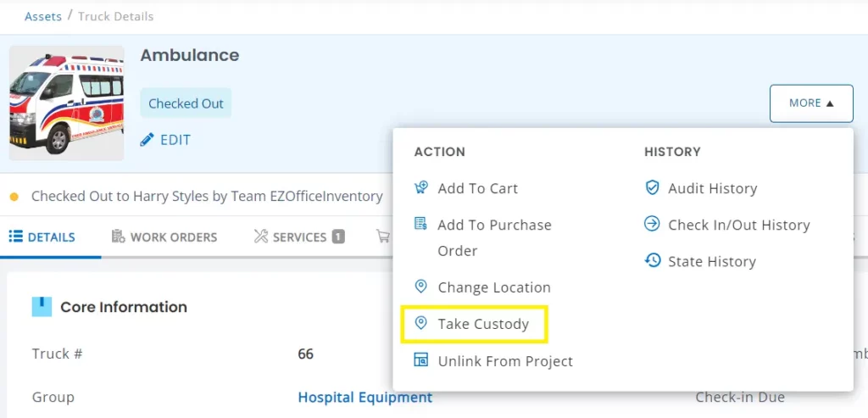Viewport: 868px width, 418px height.
Task: Click the Add To Purchase Order icon
Action: coord(420,225)
